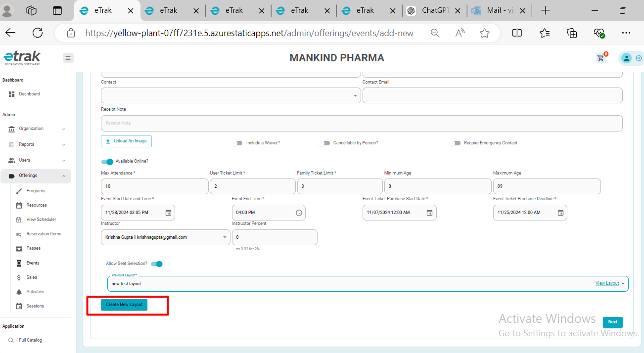The height and width of the screenshot is (353, 644).
Task: Click the Max Attendance input field
Action: coord(155,186)
